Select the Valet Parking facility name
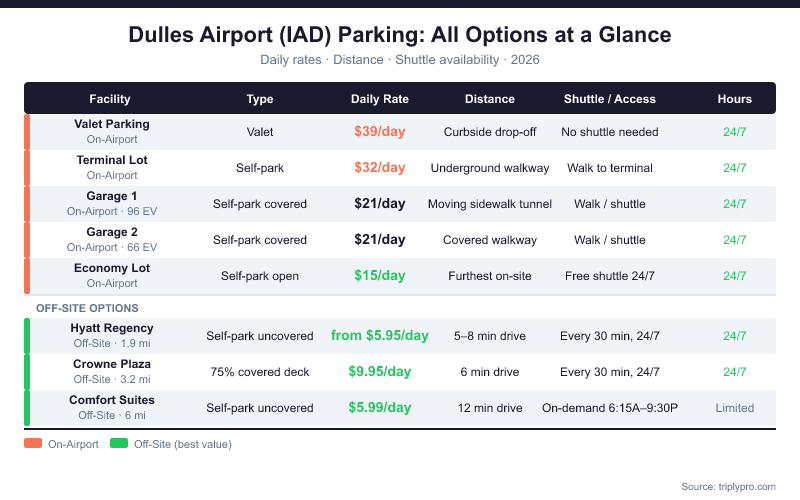The image size is (800, 500). point(112,124)
